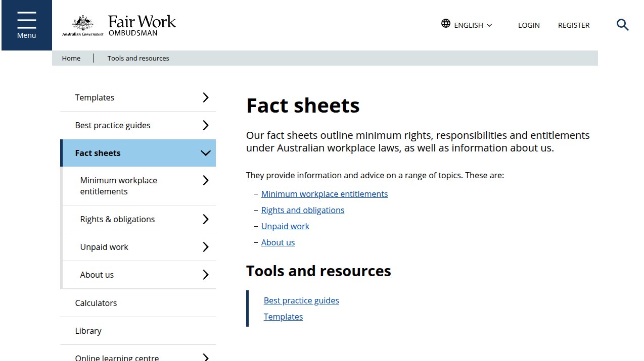Select Library in the sidebar

pos(88,331)
